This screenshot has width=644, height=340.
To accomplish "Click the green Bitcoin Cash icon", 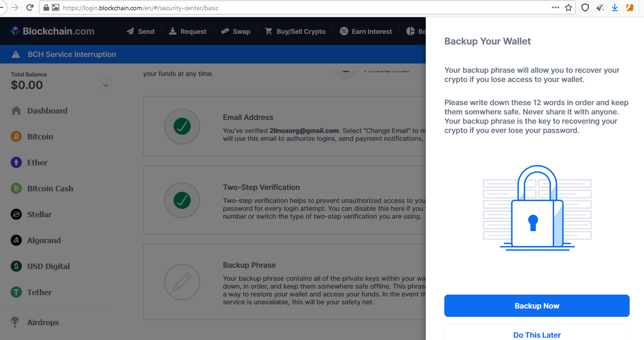I will point(16,189).
